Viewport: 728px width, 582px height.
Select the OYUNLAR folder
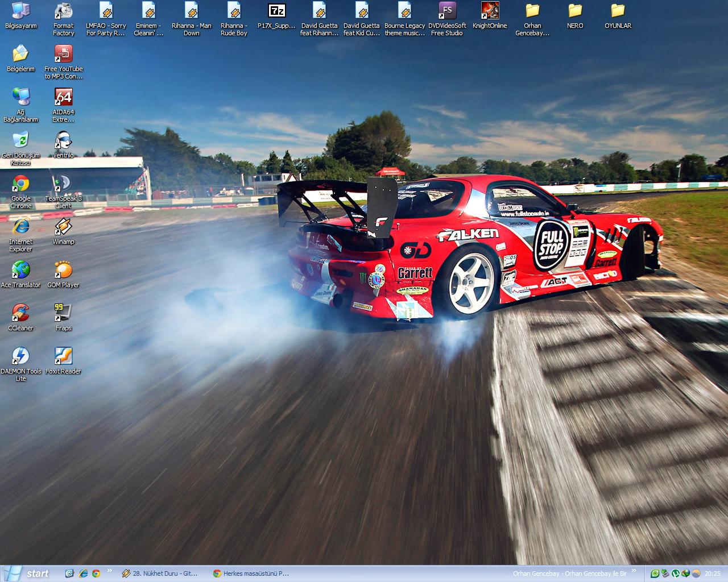[618, 16]
